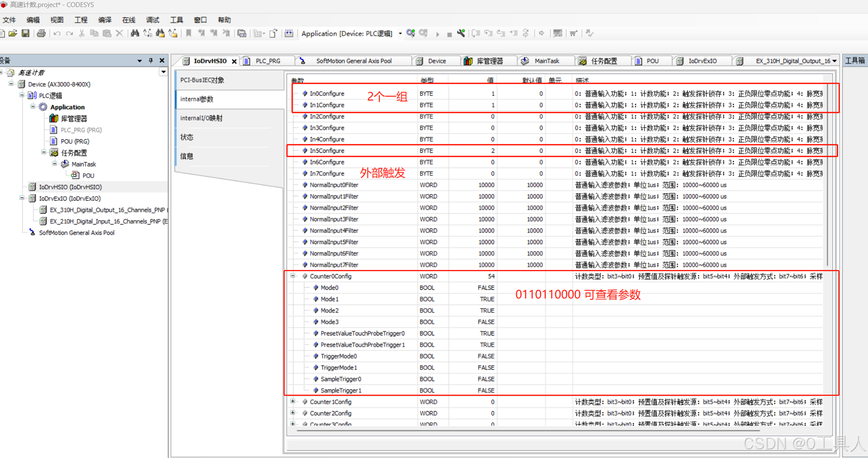Open the editor tabs overflow dropdown
This screenshot has height=458, width=868.
834,61
